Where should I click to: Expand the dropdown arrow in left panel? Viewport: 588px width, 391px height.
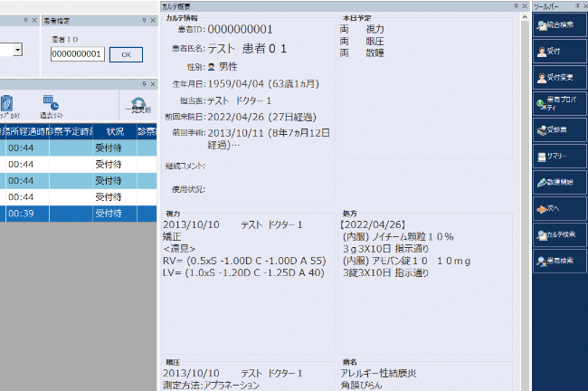(x=18, y=51)
